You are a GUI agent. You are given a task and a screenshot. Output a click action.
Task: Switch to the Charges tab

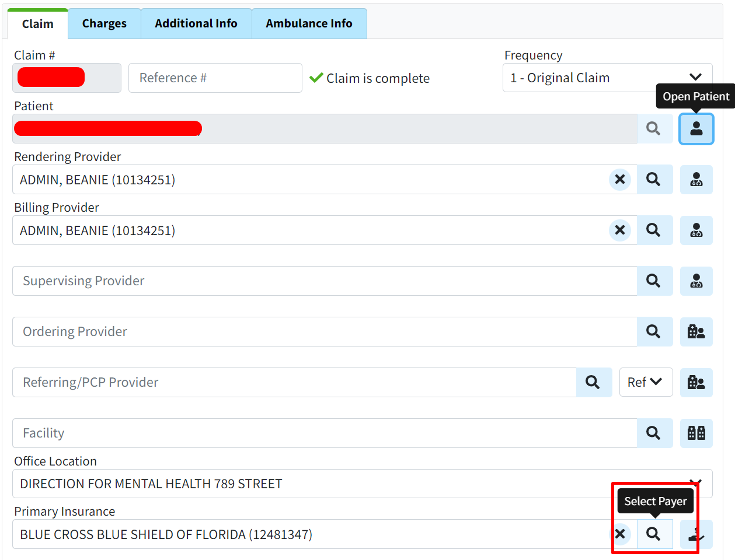104,24
